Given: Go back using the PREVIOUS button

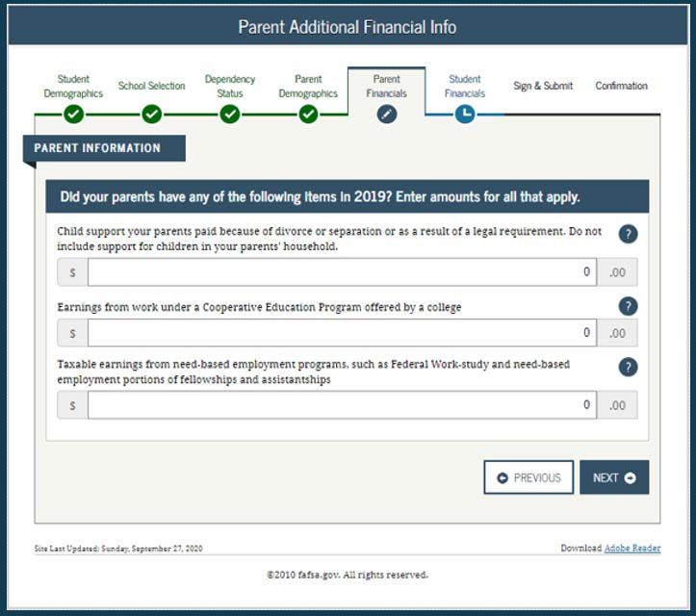Looking at the screenshot, I should [528, 477].
